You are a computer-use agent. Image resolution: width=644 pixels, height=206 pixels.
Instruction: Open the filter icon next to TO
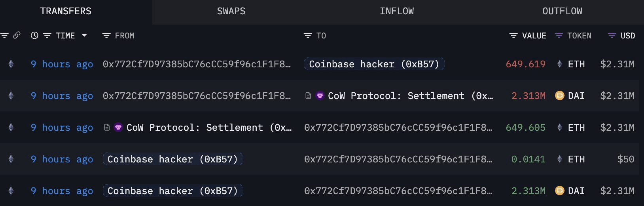coord(307,36)
